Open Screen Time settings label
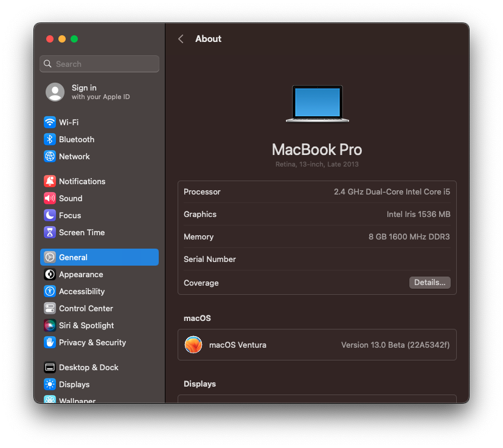503x448 pixels. [82, 232]
